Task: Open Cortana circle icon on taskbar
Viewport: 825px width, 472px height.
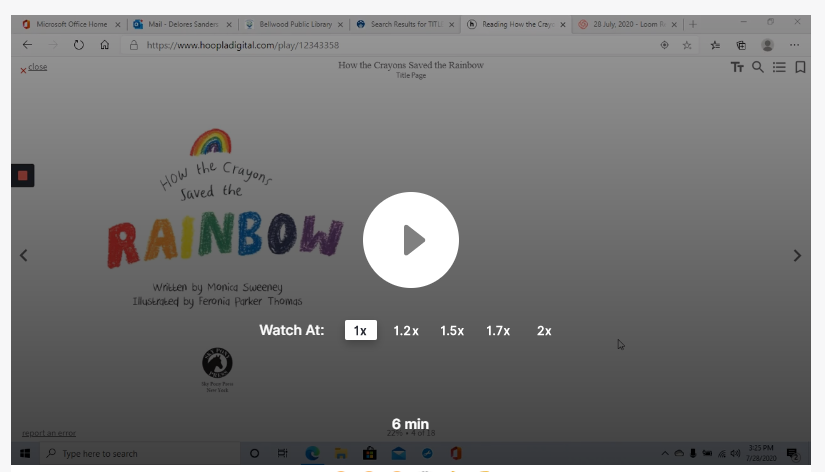Action: [x=254, y=453]
